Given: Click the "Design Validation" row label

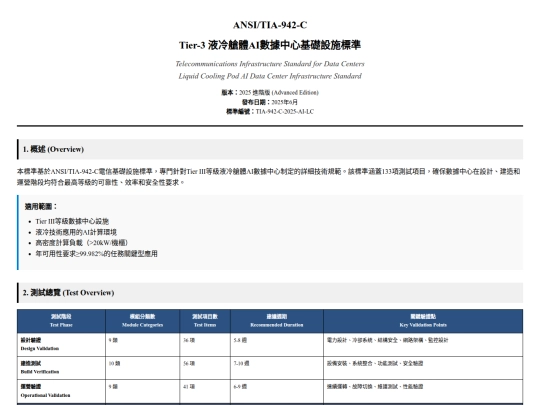Looking at the screenshot, I should (61, 344).
